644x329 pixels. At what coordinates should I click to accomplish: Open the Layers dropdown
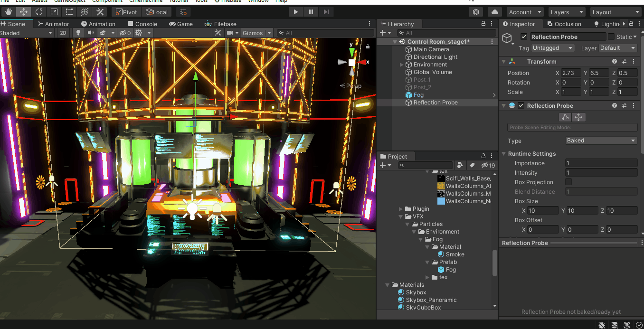click(x=567, y=12)
